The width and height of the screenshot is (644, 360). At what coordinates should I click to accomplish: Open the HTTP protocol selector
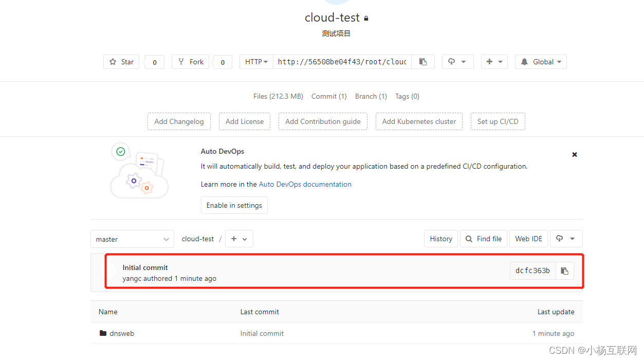click(x=255, y=61)
